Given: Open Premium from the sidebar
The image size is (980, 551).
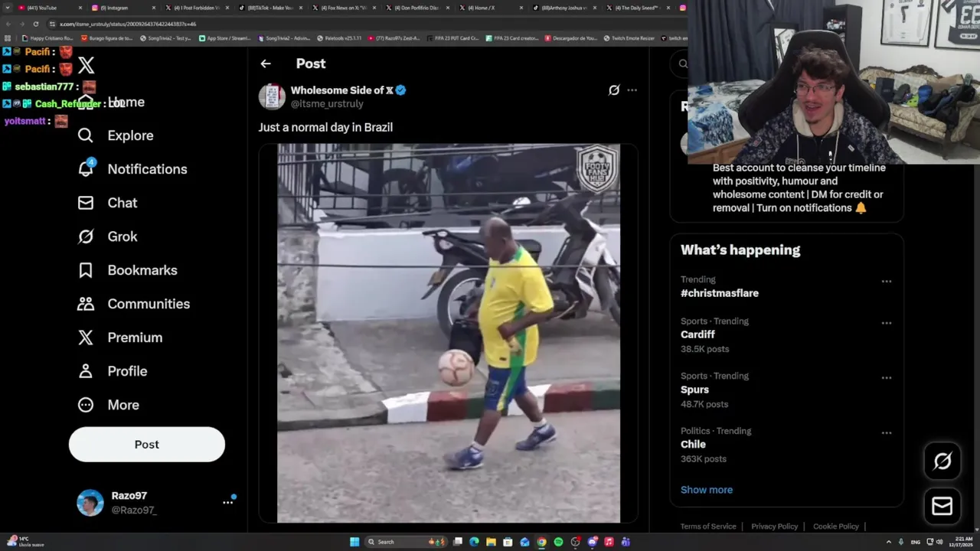Looking at the screenshot, I should tap(119, 337).
